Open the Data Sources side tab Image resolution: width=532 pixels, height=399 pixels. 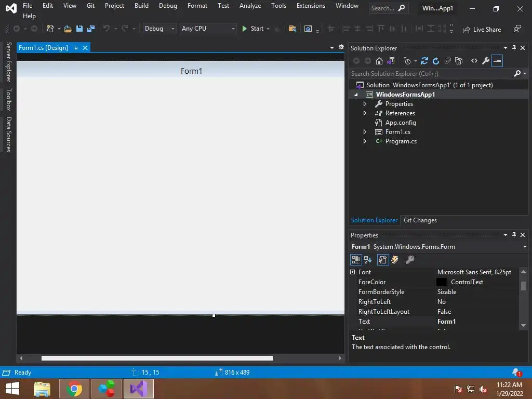coord(9,135)
